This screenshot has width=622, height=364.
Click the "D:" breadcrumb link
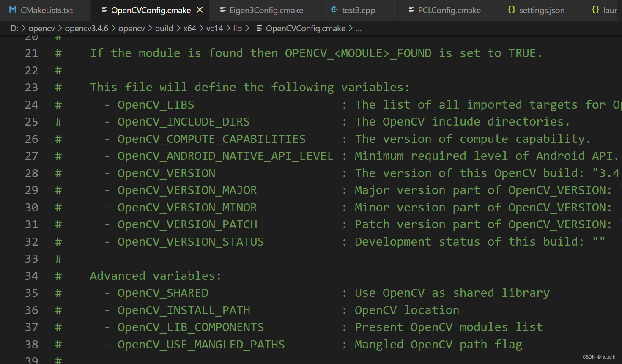pyautogui.click(x=14, y=28)
